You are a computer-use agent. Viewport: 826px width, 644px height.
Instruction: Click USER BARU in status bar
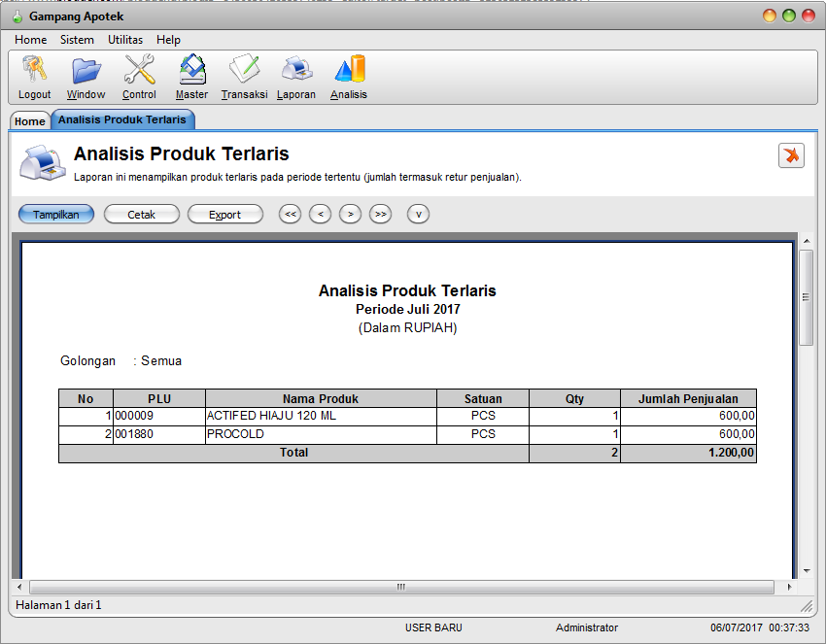[x=433, y=627]
